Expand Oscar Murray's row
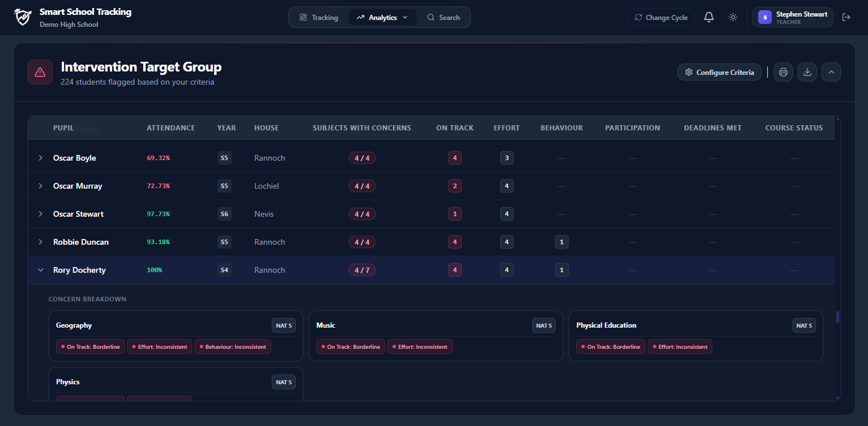 [41, 186]
